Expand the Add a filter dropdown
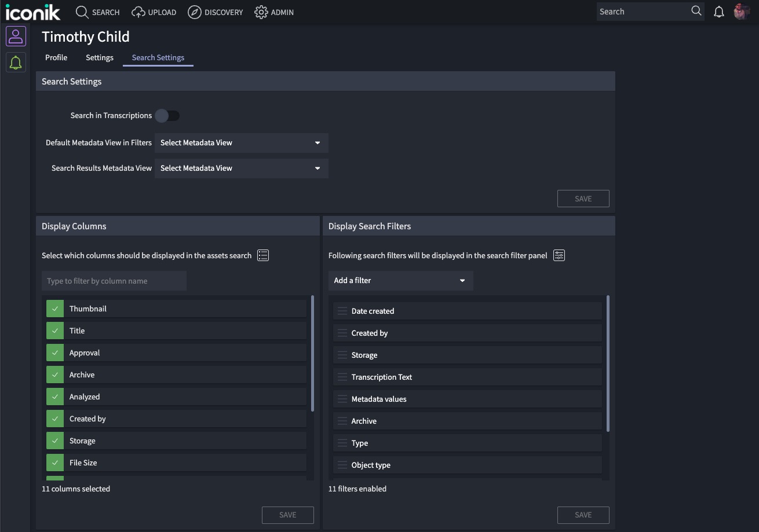This screenshot has width=759, height=532. (x=400, y=280)
